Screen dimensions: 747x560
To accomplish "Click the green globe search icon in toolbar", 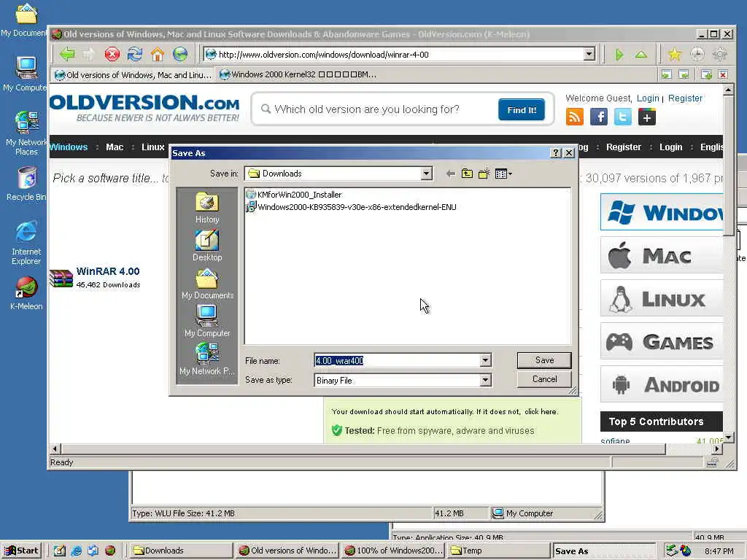I will coord(180,54).
